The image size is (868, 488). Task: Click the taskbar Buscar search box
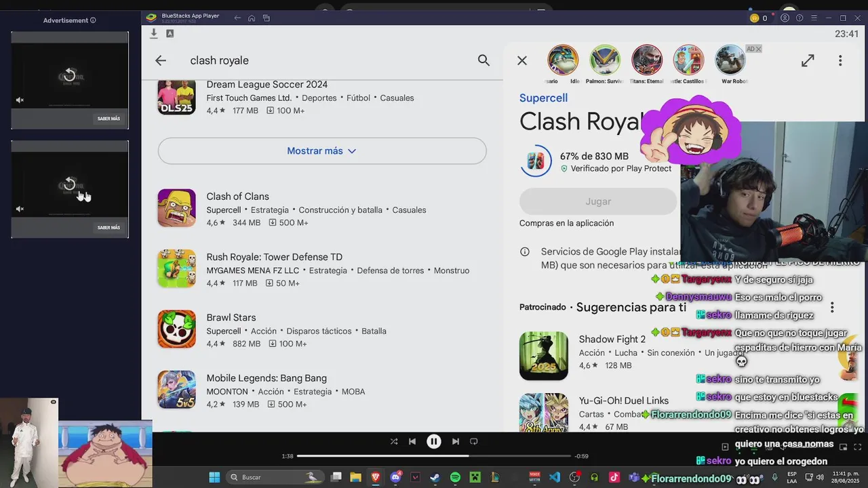tap(275, 477)
